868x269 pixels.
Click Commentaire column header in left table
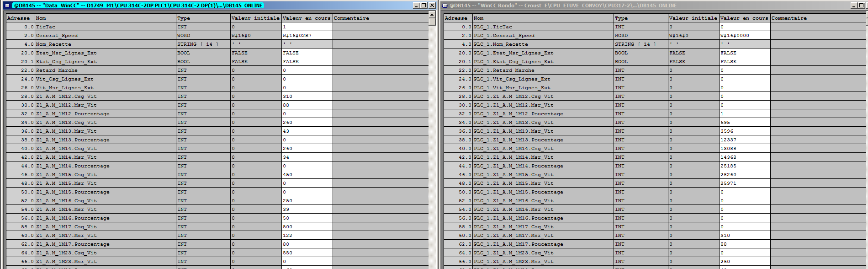(379, 18)
